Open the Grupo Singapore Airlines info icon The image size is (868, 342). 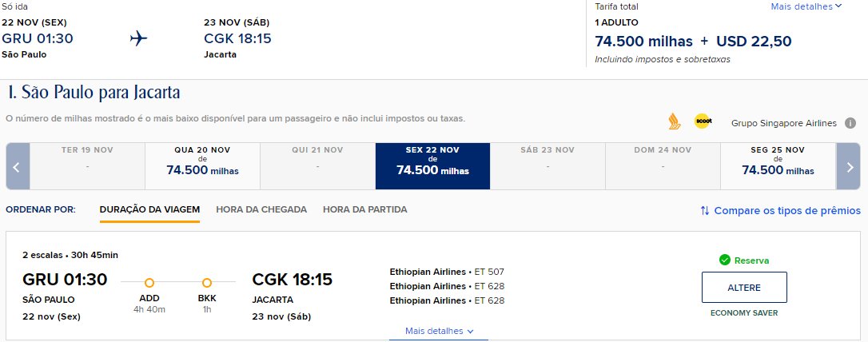[850, 123]
